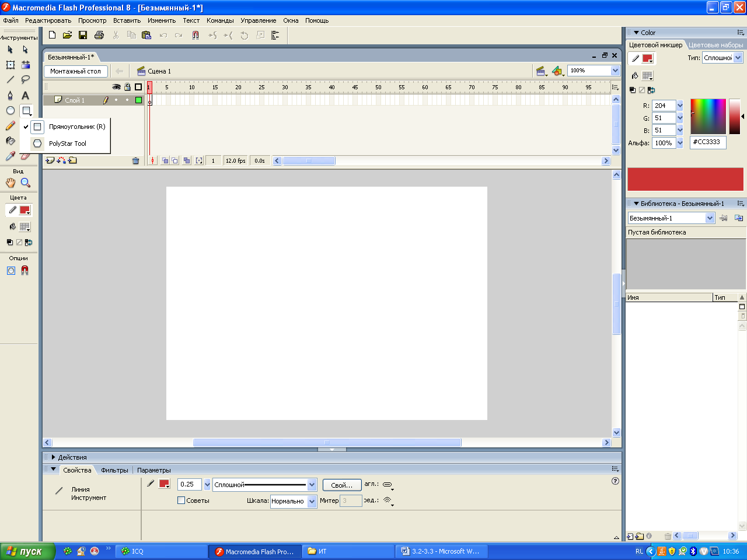Toggle lock all layers icon
The image size is (747, 560).
point(127,87)
